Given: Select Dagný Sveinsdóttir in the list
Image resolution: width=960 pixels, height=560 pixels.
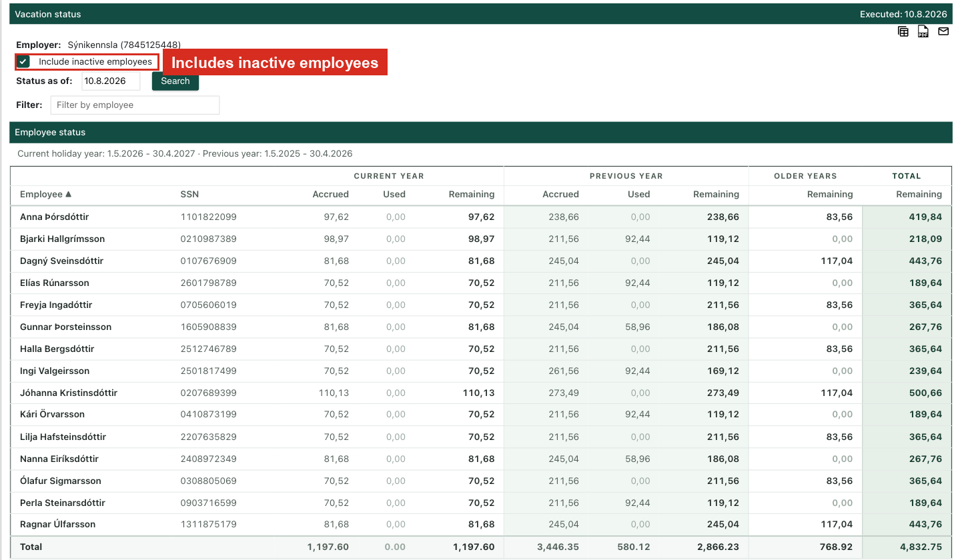Looking at the screenshot, I should click(61, 261).
